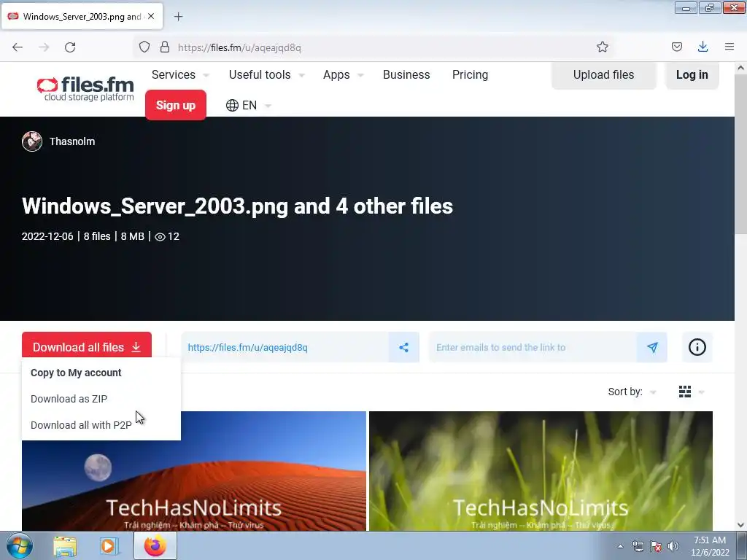Save page to Pocket icon
The image size is (747, 560).
[x=676, y=47]
